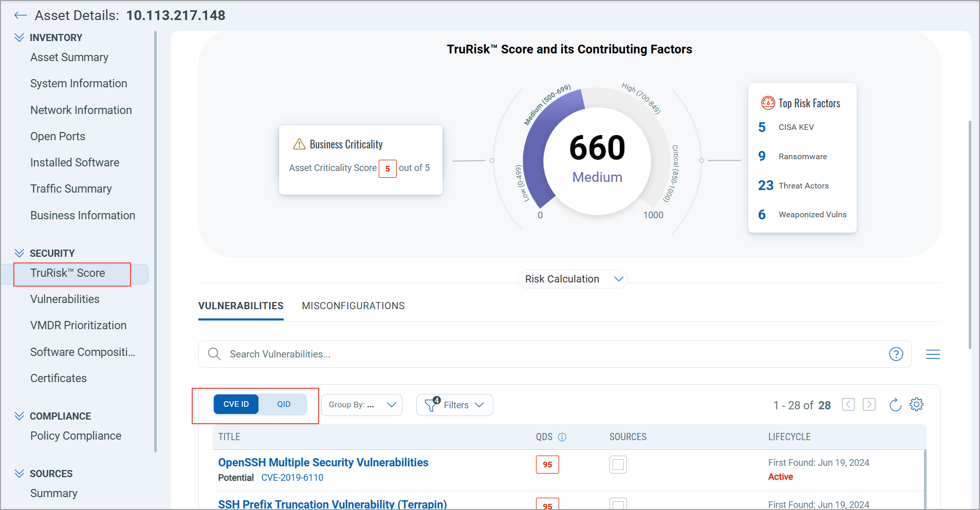The width and height of the screenshot is (980, 510).
Task: Refresh the vulnerabilities list
Action: (x=895, y=405)
